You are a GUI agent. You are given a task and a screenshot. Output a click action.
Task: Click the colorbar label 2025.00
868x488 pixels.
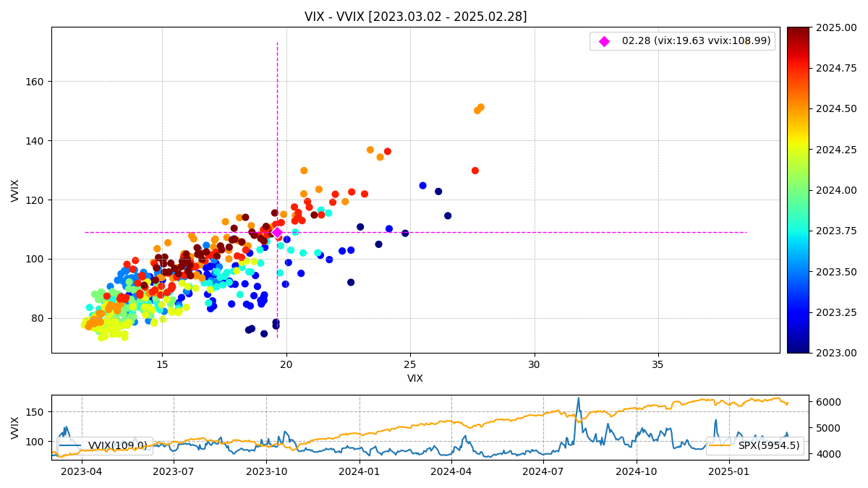837,27
